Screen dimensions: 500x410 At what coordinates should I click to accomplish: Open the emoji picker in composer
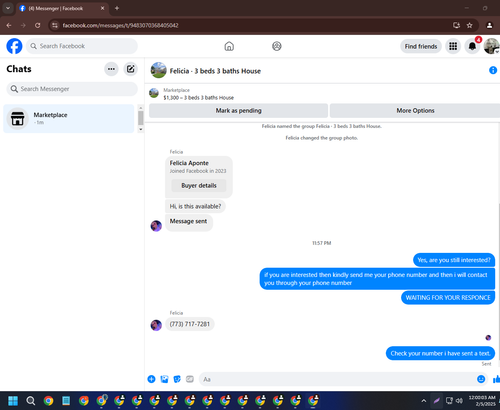coord(481,379)
